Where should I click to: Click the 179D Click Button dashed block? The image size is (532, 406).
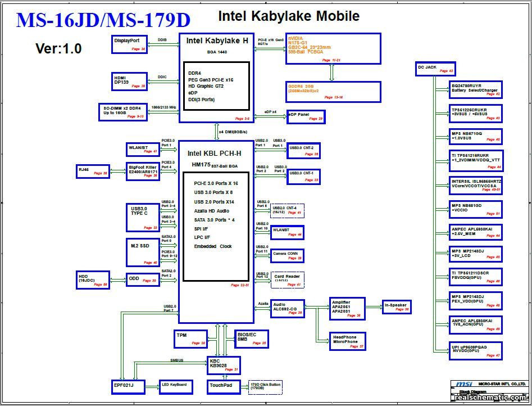[x=265, y=387]
